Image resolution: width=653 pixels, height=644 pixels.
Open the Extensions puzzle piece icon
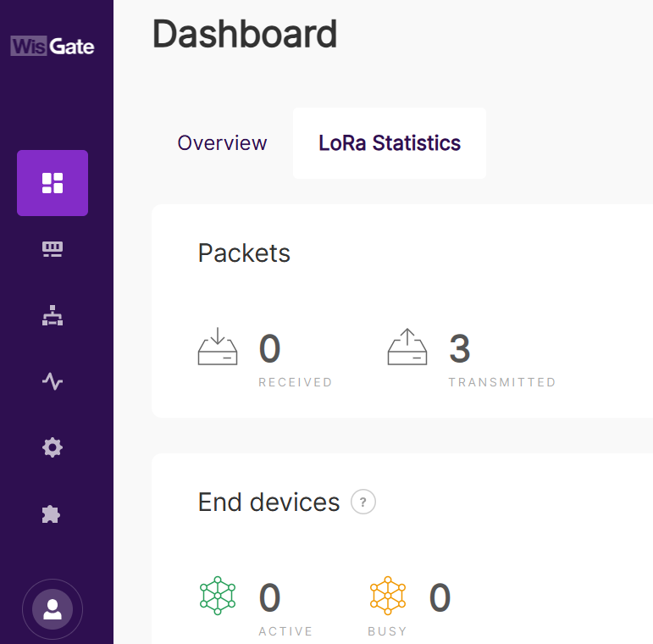coord(53,514)
